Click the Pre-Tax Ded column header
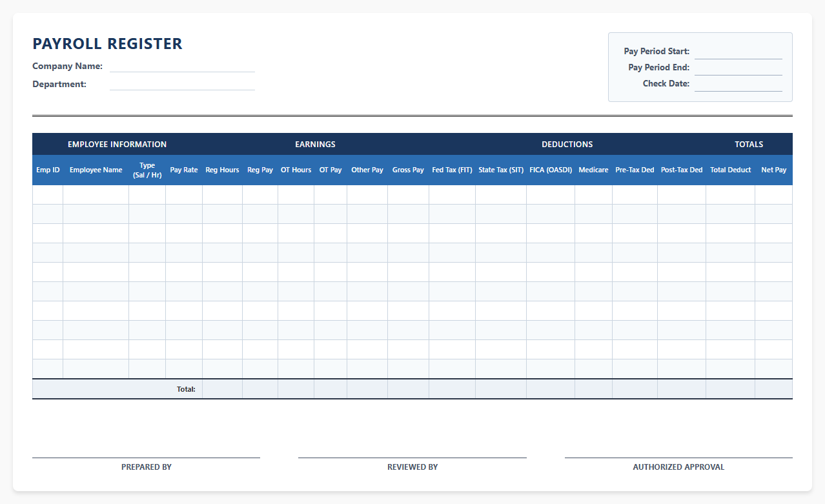Image resolution: width=825 pixels, height=504 pixels. click(635, 170)
